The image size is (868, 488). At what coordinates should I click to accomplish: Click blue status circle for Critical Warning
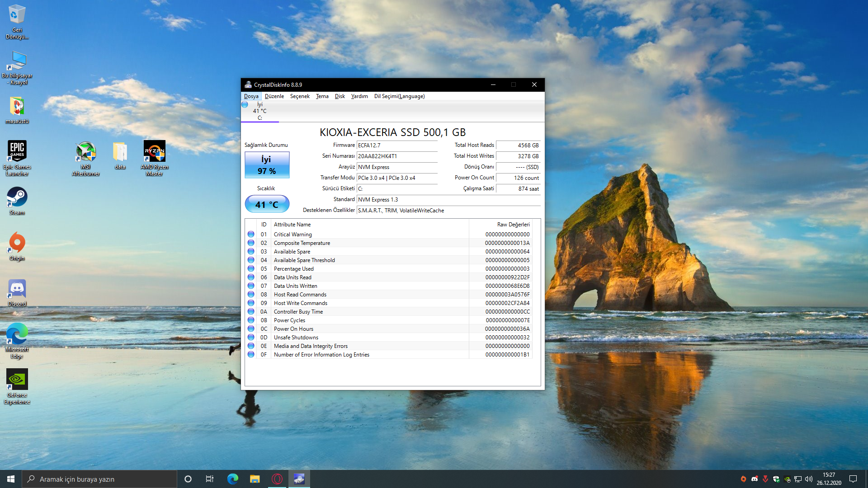tap(251, 235)
